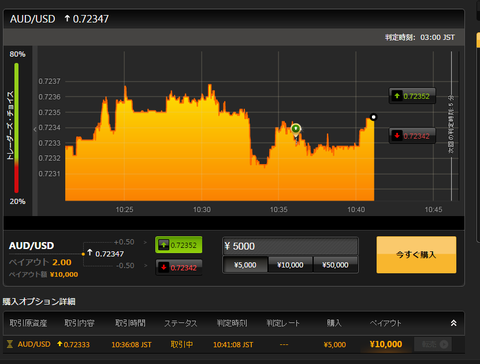The height and width of the screenshot is (364, 480).
Task: Choose the ¥50,000 preset amount
Action: (x=335, y=265)
